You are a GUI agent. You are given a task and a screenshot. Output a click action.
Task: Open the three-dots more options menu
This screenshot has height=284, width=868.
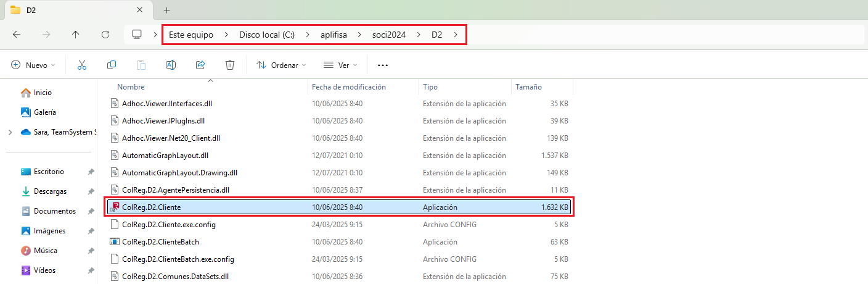[x=383, y=65]
